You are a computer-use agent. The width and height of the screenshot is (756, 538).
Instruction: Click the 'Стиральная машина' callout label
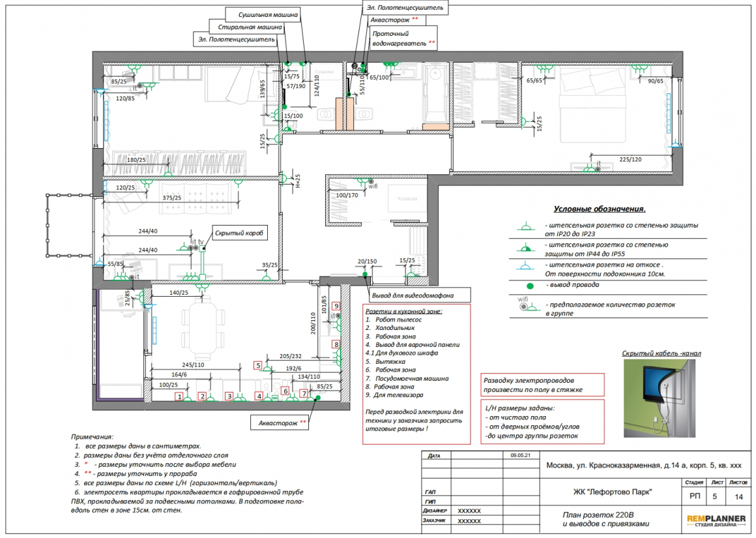(249, 27)
